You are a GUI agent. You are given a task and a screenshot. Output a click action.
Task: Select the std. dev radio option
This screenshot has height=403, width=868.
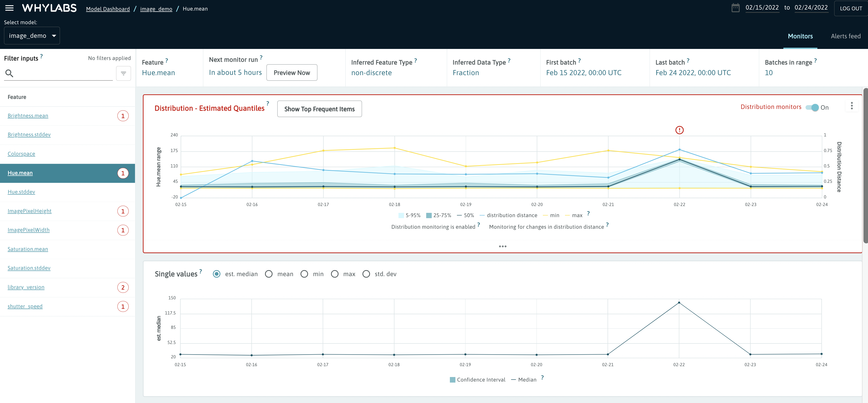(x=366, y=274)
